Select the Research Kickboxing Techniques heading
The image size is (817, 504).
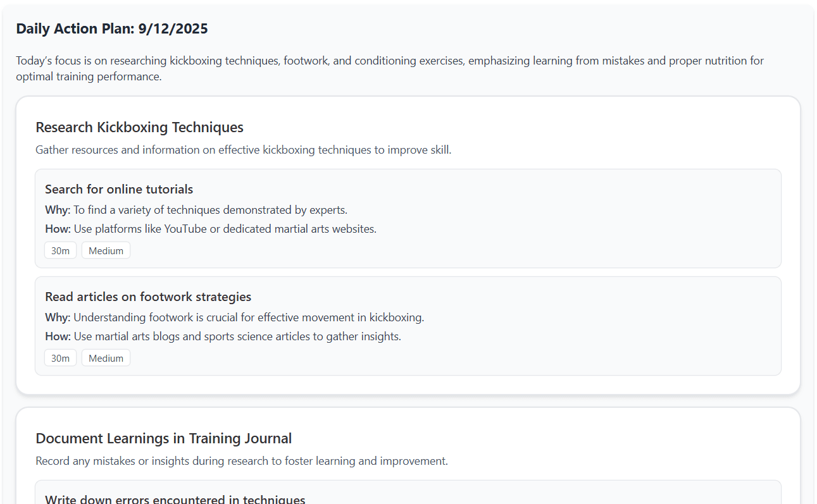tap(139, 127)
